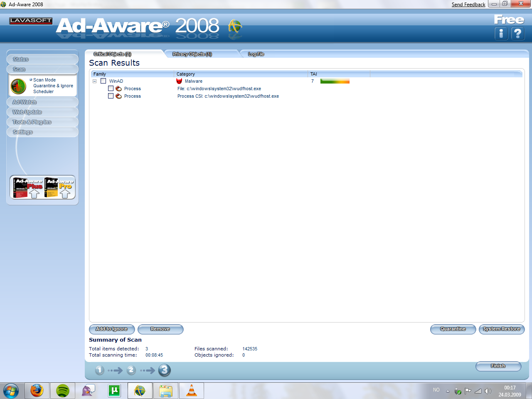Upgrade to Ad-Aware Plus box icon
The height and width of the screenshot is (399, 532).
[x=28, y=187]
